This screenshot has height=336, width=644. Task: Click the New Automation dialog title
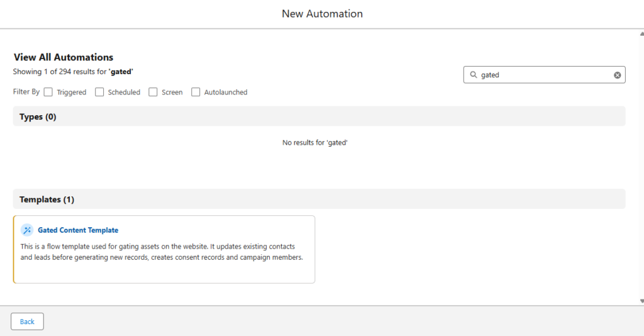[322, 14]
